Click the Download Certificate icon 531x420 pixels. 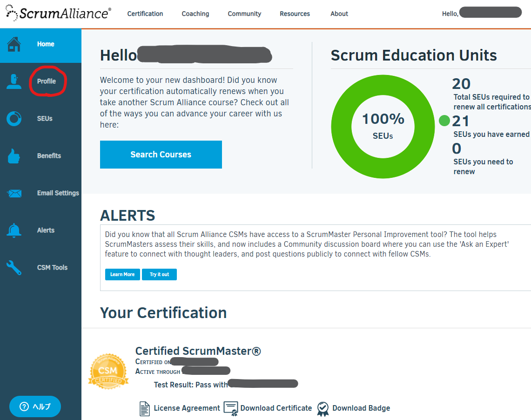click(231, 408)
